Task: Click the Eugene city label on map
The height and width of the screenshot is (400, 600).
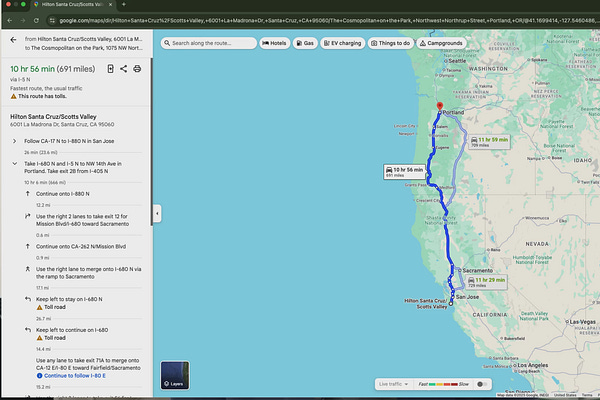Action: [x=442, y=148]
